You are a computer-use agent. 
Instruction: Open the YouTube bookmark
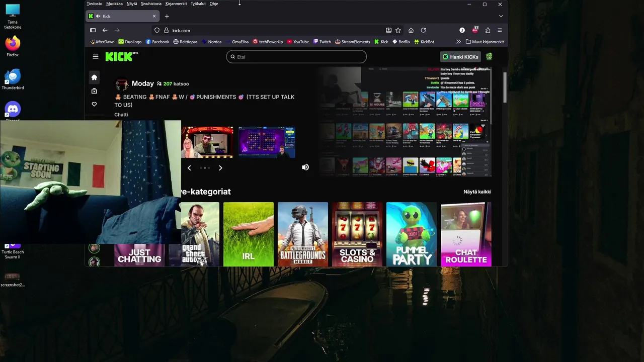click(x=298, y=42)
